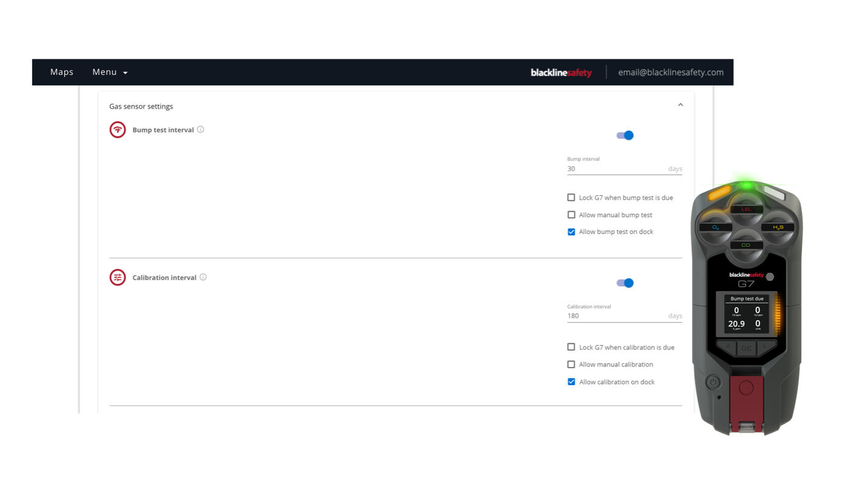Click the Calibration interval red icon
The height and width of the screenshot is (478, 868).
pos(117,277)
